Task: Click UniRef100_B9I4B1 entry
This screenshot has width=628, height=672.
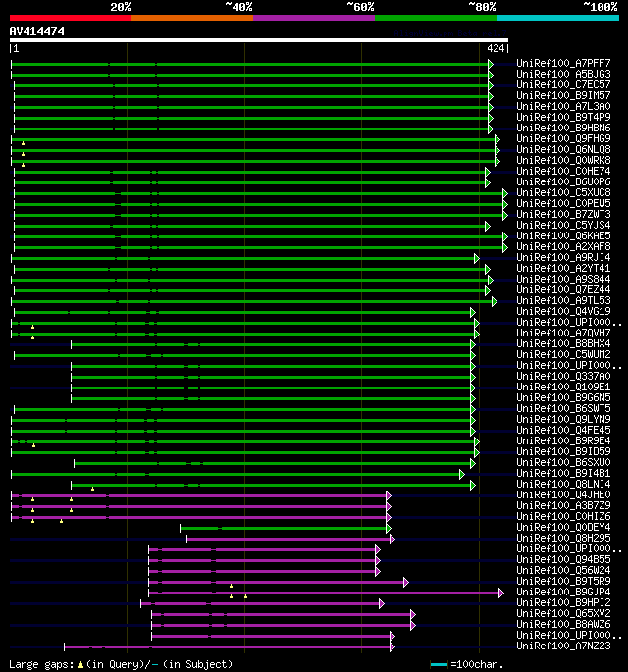Action: click(x=563, y=473)
